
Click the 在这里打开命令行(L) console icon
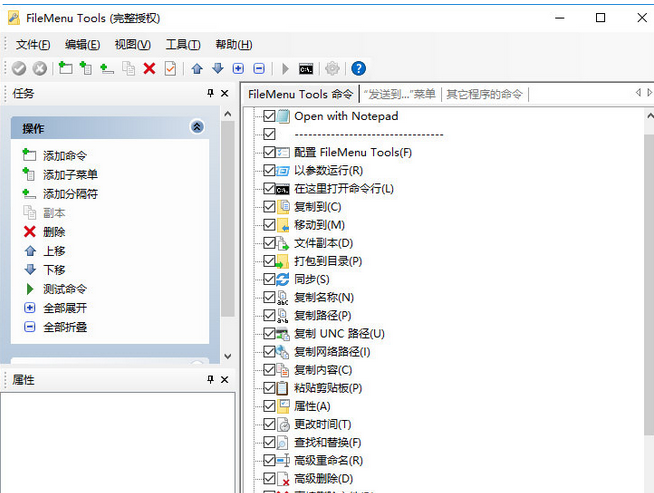[x=282, y=190]
